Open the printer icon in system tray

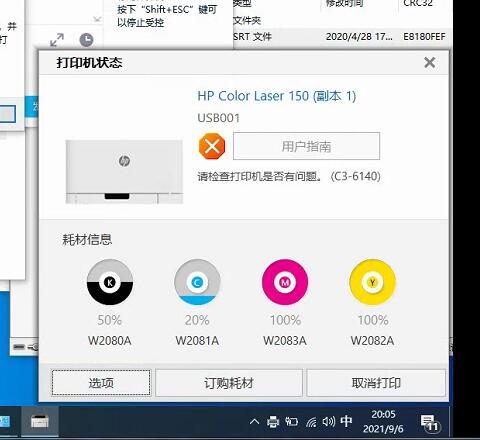(x=273, y=422)
